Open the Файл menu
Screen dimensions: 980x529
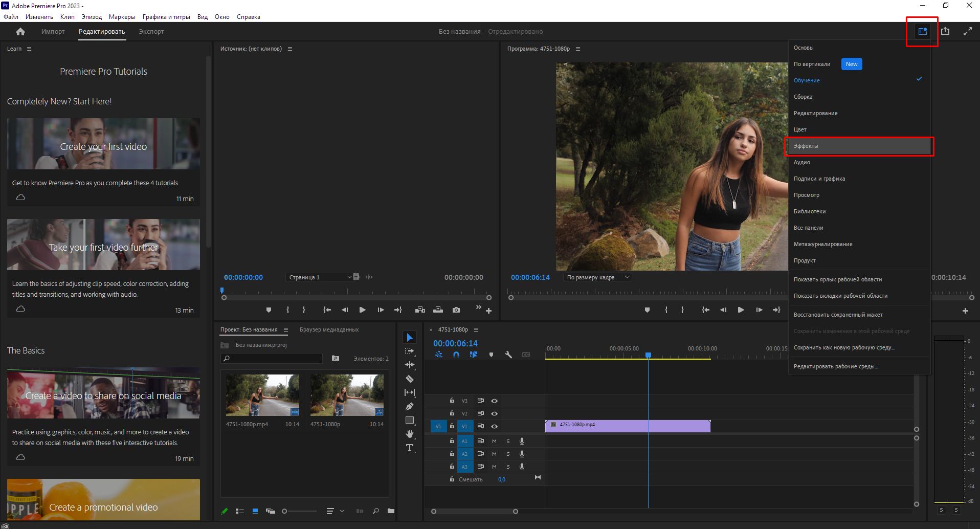point(11,17)
